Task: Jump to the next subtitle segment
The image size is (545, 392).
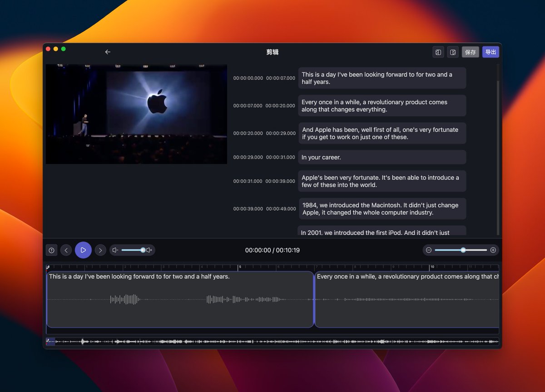Action: (x=100, y=250)
